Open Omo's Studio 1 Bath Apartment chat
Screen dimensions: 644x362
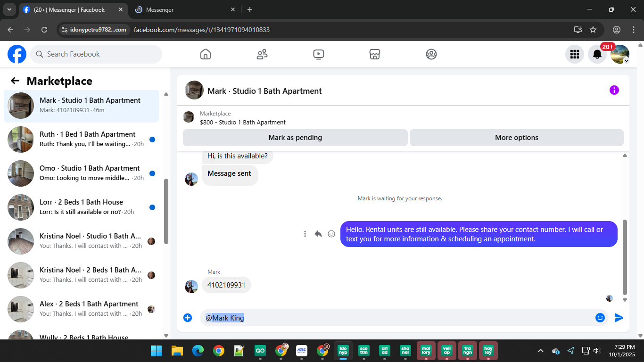81,173
